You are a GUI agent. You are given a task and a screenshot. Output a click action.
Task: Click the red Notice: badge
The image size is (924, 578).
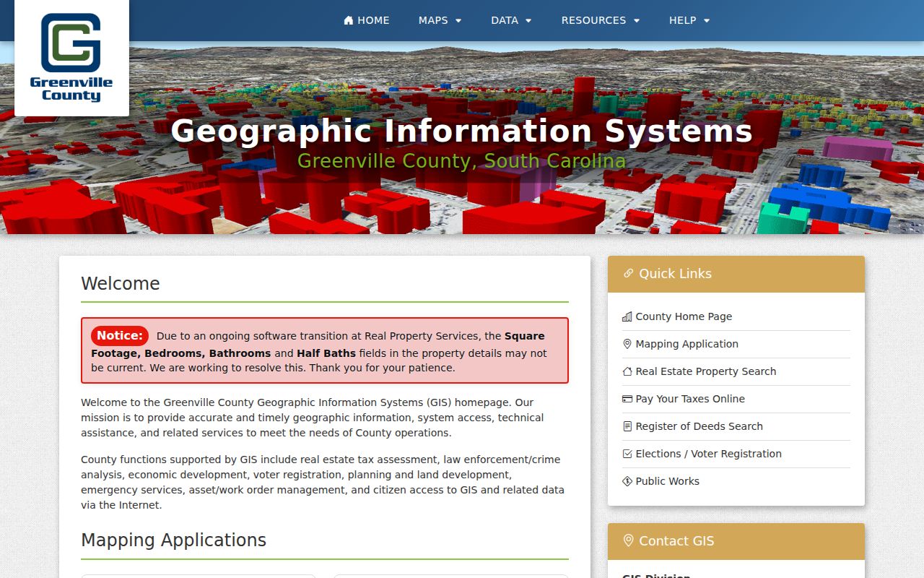coord(120,336)
